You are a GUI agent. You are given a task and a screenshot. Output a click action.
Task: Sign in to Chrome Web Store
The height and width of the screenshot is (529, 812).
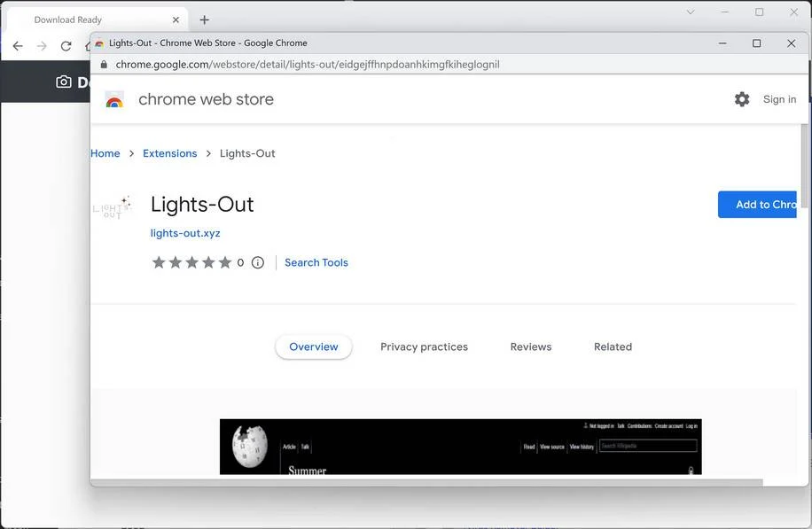[779, 99]
